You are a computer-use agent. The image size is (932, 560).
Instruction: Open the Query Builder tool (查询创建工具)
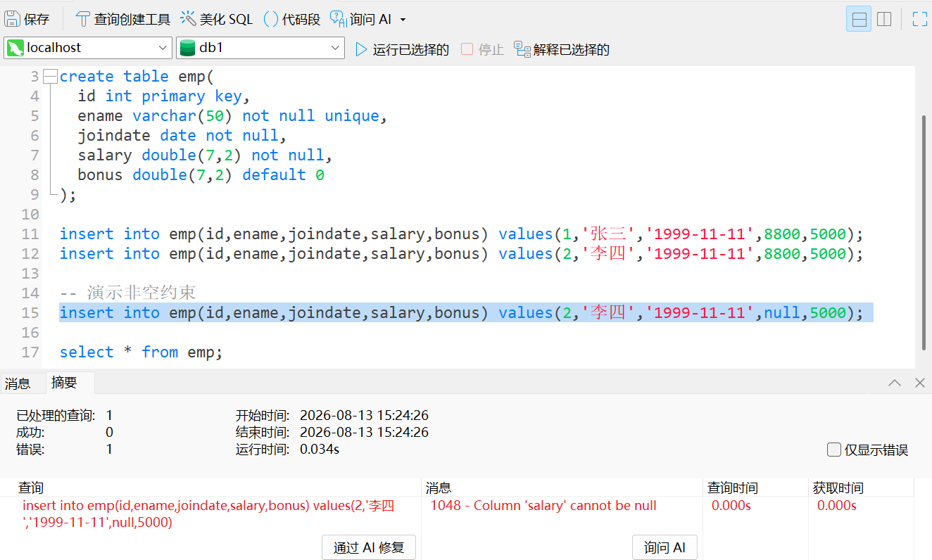pyautogui.click(x=122, y=19)
